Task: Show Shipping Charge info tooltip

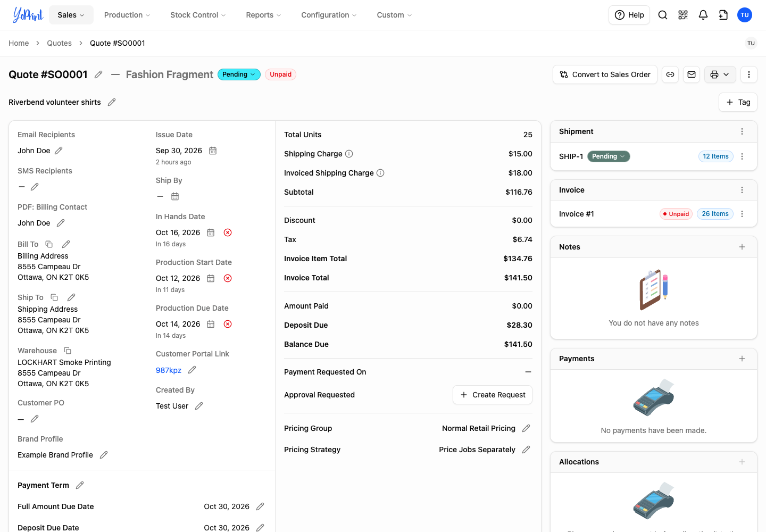Action: [x=349, y=154]
